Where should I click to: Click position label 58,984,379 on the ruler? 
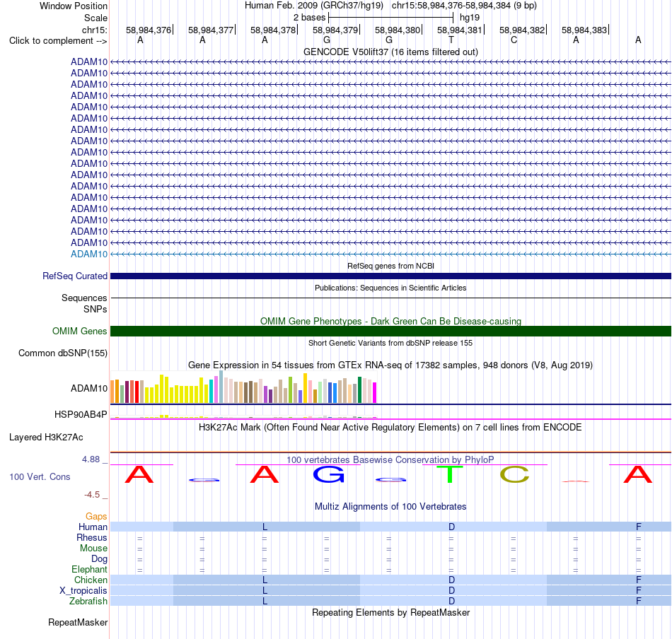pyautogui.click(x=335, y=30)
